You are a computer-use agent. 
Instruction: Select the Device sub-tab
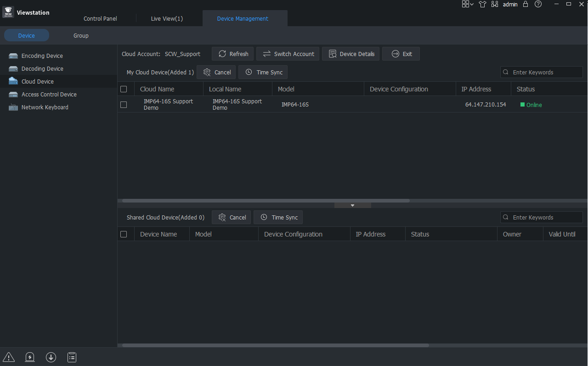coord(27,35)
